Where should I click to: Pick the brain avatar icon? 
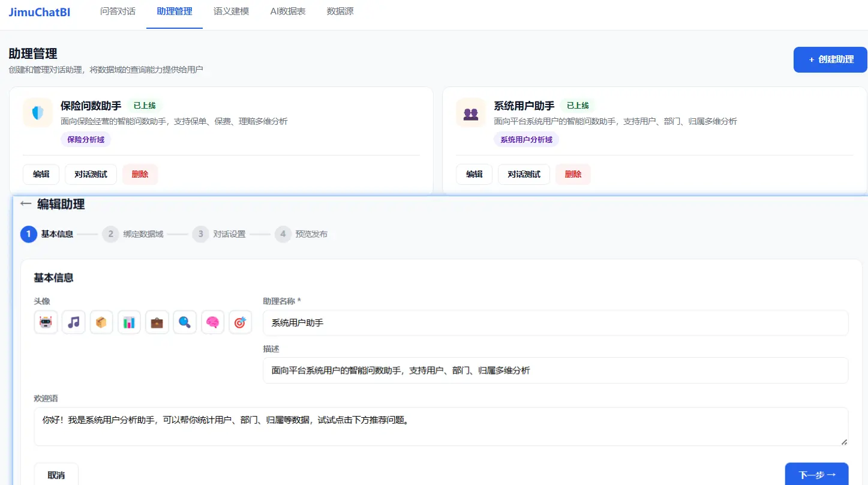pyautogui.click(x=212, y=322)
